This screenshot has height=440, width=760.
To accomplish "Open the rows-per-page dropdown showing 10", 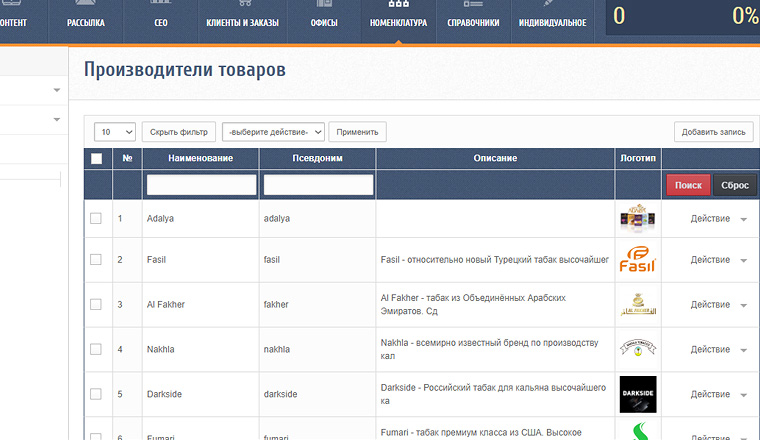I will click(x=115, y=131).
